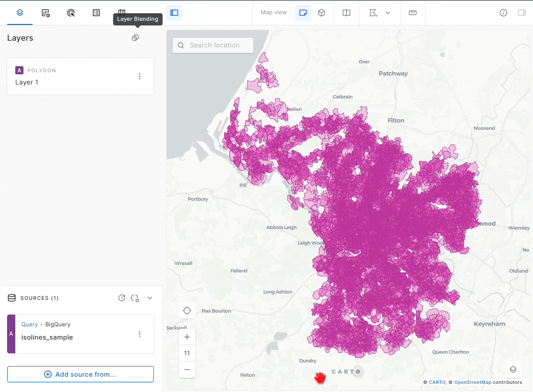533x392 pixels.
Task: Refresh data sources icon
Action: coord(122,298)
